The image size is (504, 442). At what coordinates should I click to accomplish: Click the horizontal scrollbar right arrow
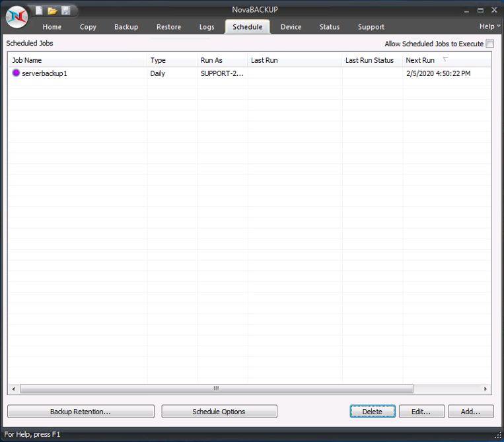pos(486,389)
